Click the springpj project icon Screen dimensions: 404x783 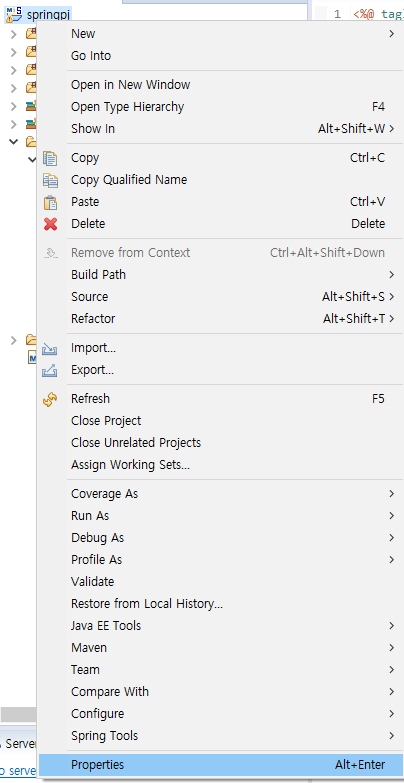[x=14, y=14]
